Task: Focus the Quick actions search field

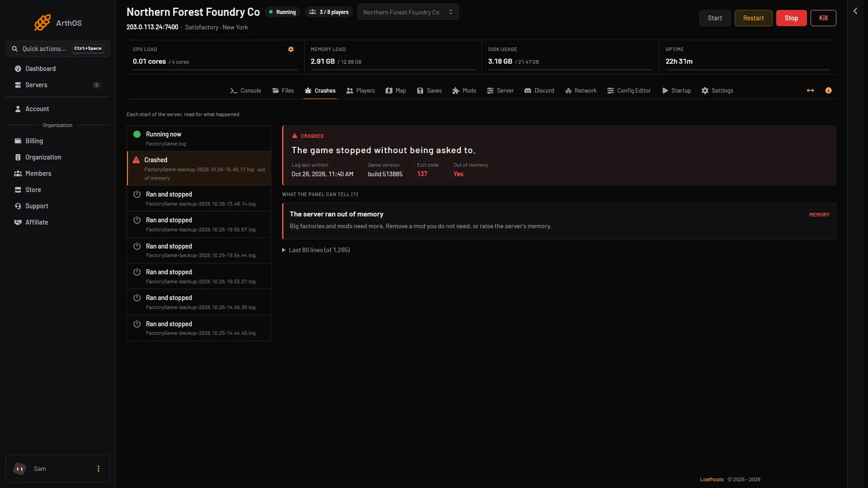Action: coord(57,49)
